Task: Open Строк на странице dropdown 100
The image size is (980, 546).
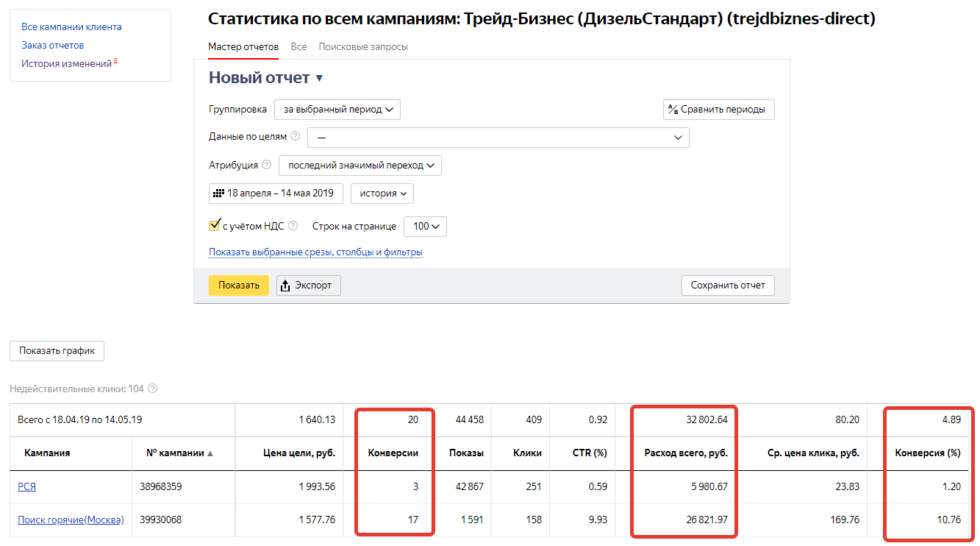Action: (x=426, y=227)
